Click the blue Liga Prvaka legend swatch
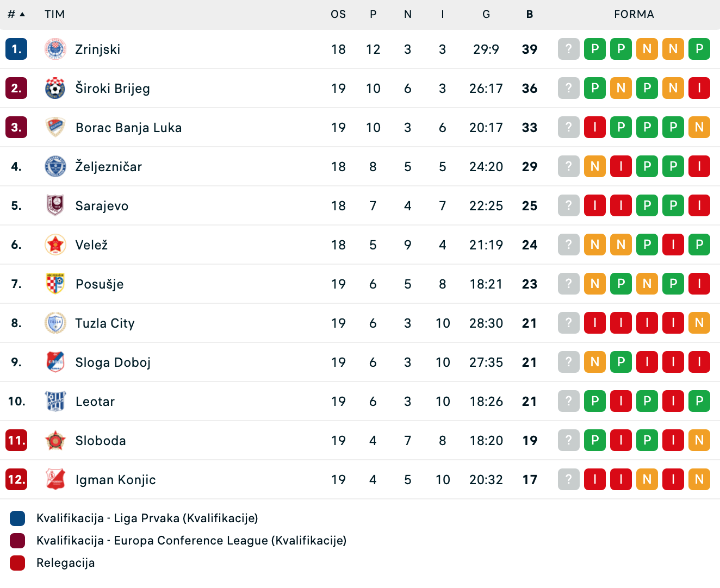Image resolution: width=720 pixels, height=588 pixels. (x=17, y=518)
